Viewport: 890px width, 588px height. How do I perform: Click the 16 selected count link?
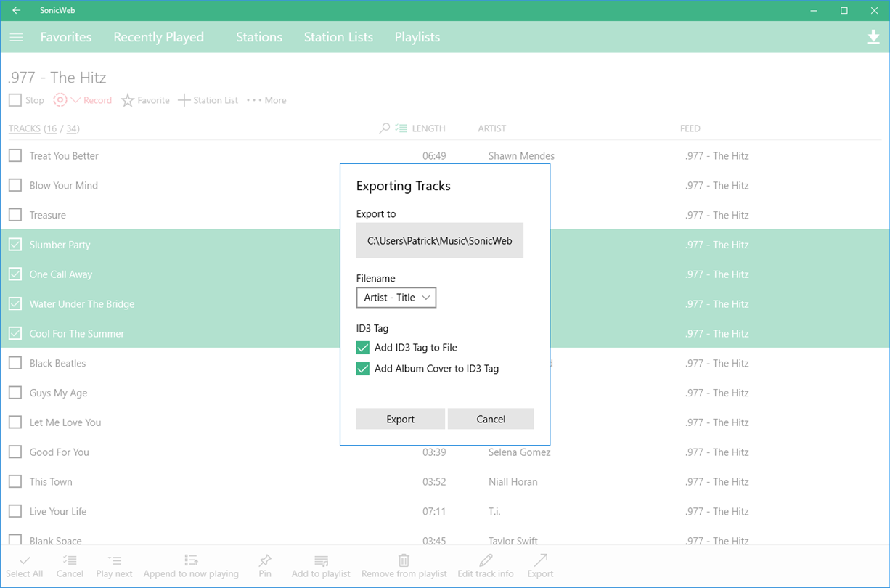tap(51, 128)
